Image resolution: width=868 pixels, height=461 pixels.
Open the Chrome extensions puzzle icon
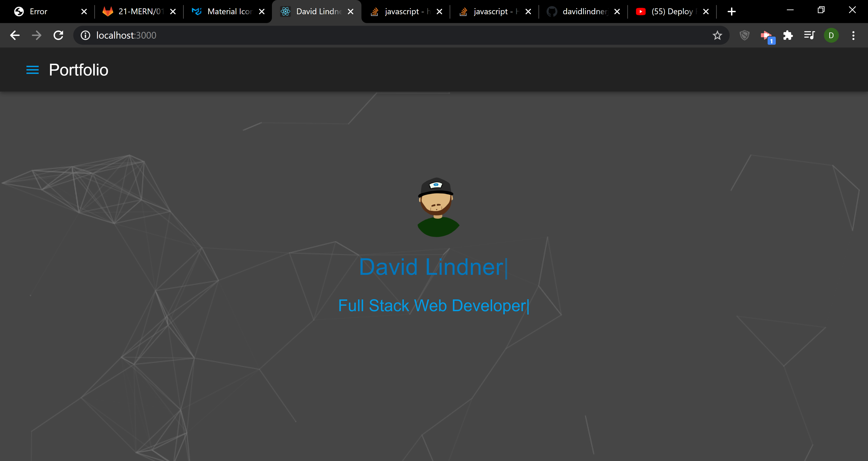point(788,35)
